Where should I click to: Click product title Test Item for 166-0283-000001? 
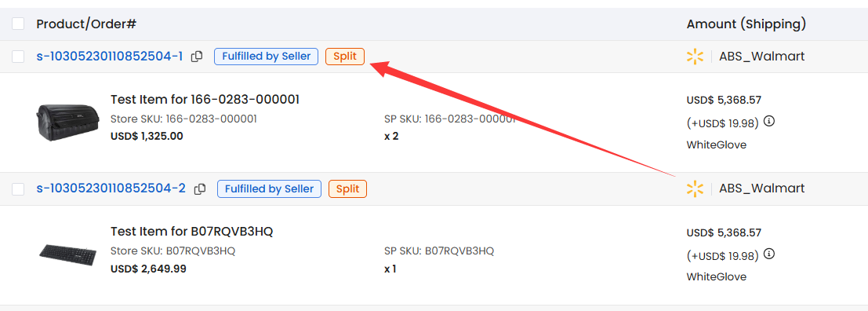[205, 100]
